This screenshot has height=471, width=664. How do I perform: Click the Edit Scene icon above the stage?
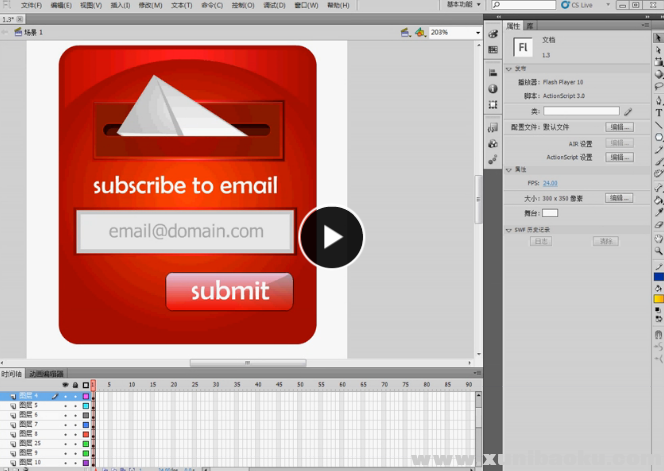click(404, 32)
